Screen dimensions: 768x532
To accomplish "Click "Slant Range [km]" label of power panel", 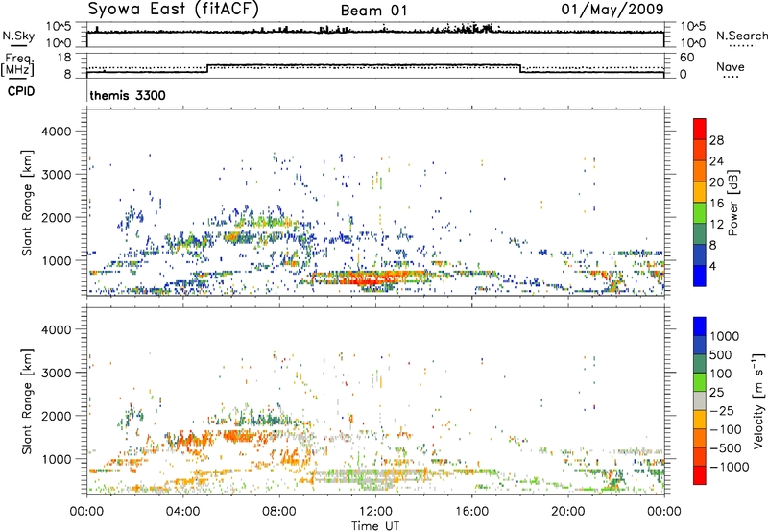I will [x=28, y=203].
